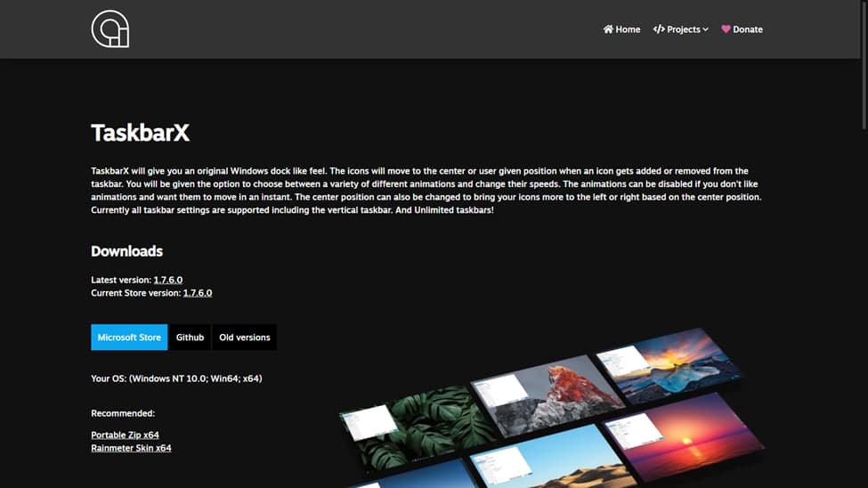The image size is (868, 488).
Task: Open the Projects dropdown menu
Action: [x=680, y=29]
